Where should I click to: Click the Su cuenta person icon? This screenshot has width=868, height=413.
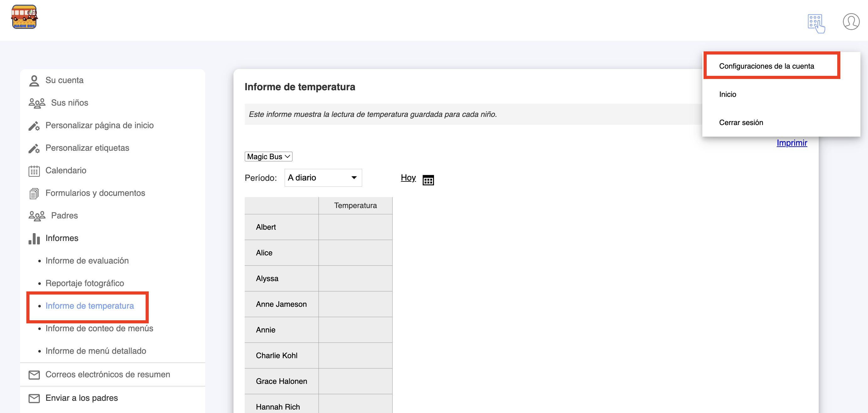tap(34, 81)
